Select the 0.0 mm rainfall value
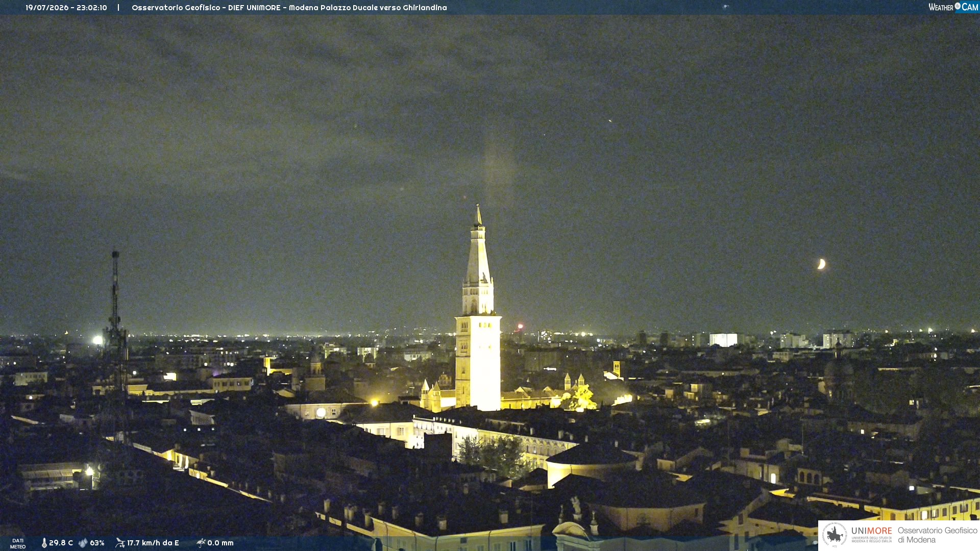Viewport: 980px width, 551px height. 220,543
